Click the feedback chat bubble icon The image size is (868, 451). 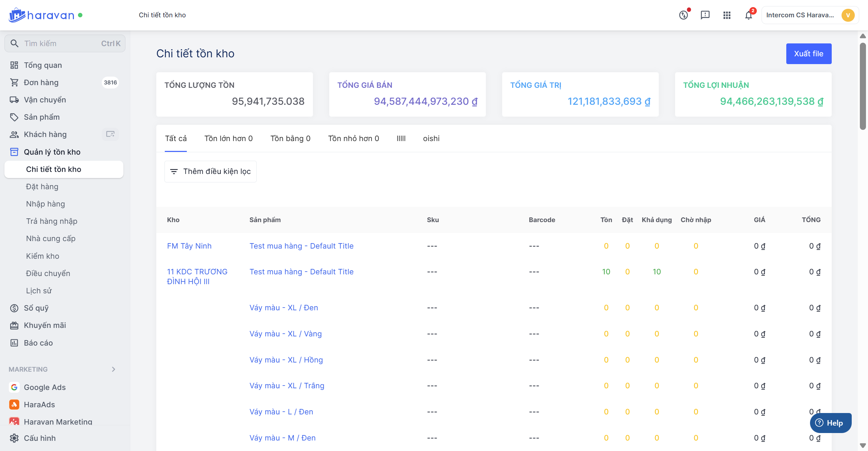pyautogui.click(x=705, y=15)
